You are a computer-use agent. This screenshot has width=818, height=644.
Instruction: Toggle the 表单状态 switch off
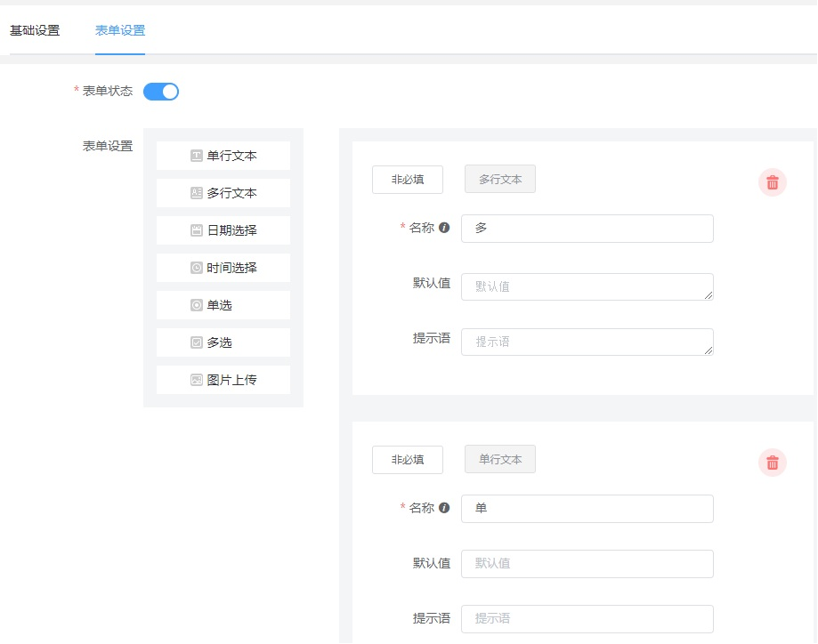click(161, 92)
